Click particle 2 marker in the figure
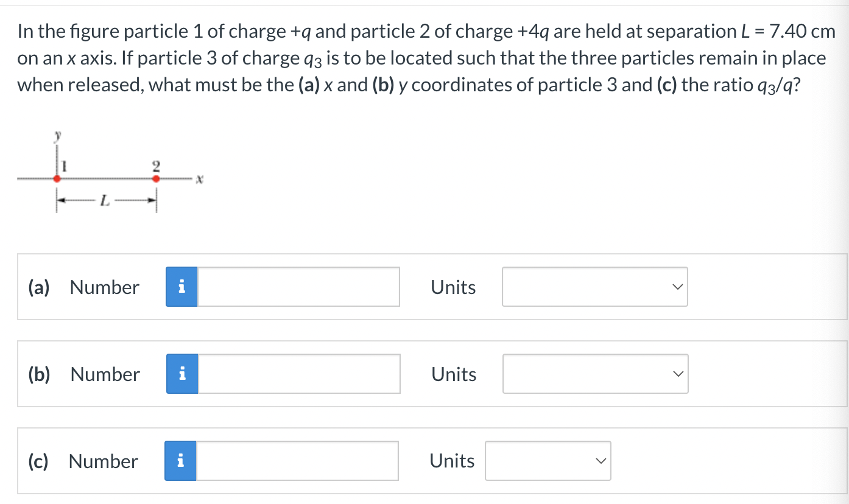 click(x=157, y=178)
